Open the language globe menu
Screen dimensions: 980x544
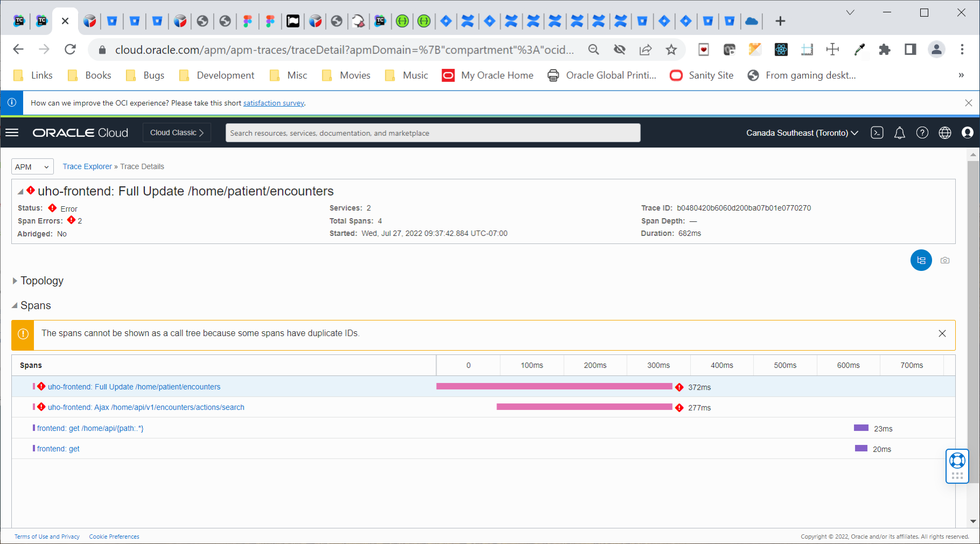click(x=945, y=132)
